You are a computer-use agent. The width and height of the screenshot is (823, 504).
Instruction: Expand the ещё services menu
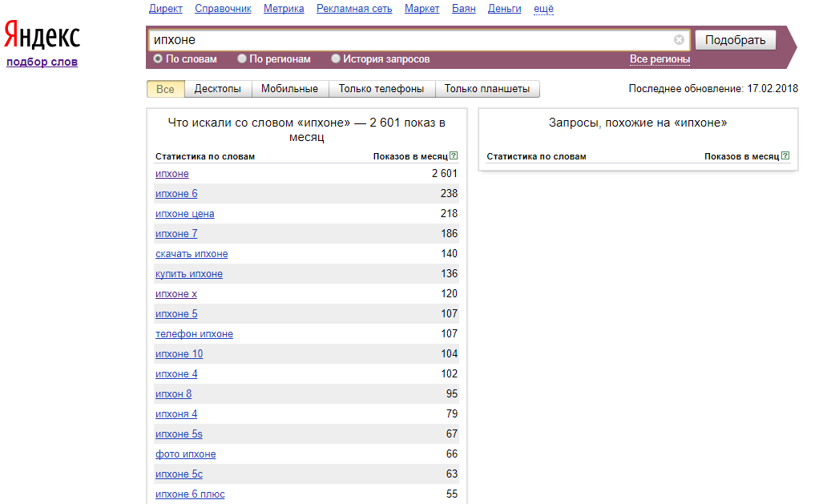coord(544,8)
